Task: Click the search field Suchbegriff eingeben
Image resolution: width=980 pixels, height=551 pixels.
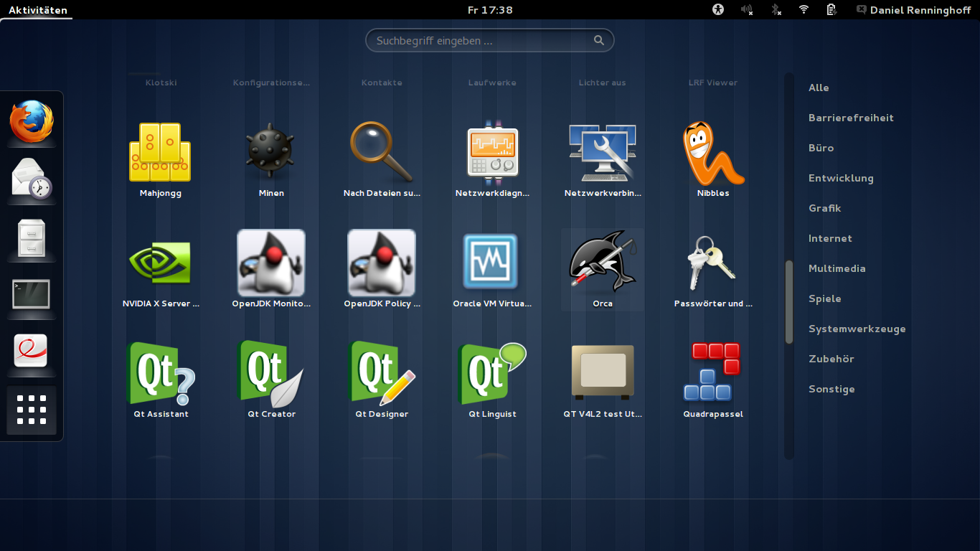Action: coord(482,41)
